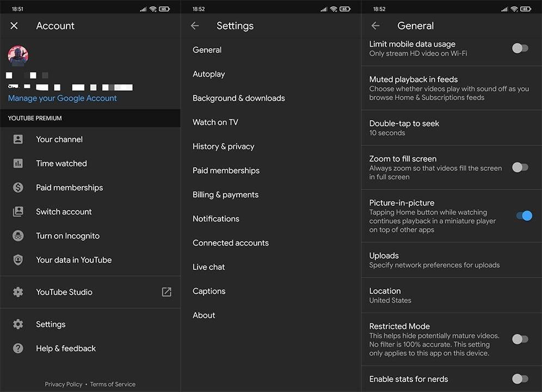Image resolution: width=542 pixels, height=392 pixels.
Task: Open Autoplay settings
Action: point(271,74)
